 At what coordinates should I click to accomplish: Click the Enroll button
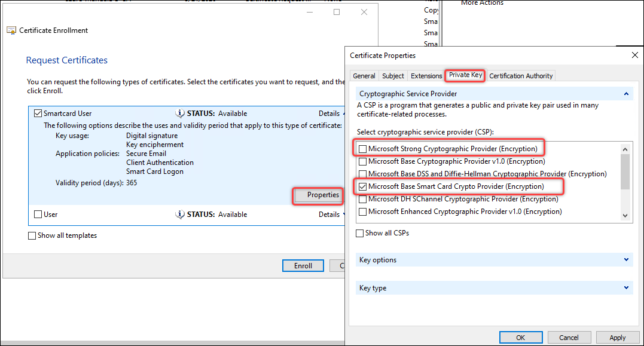pos(303,265)
